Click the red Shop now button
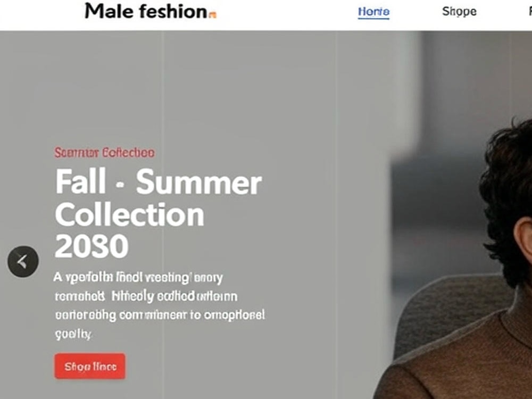 tap(90, 366)
